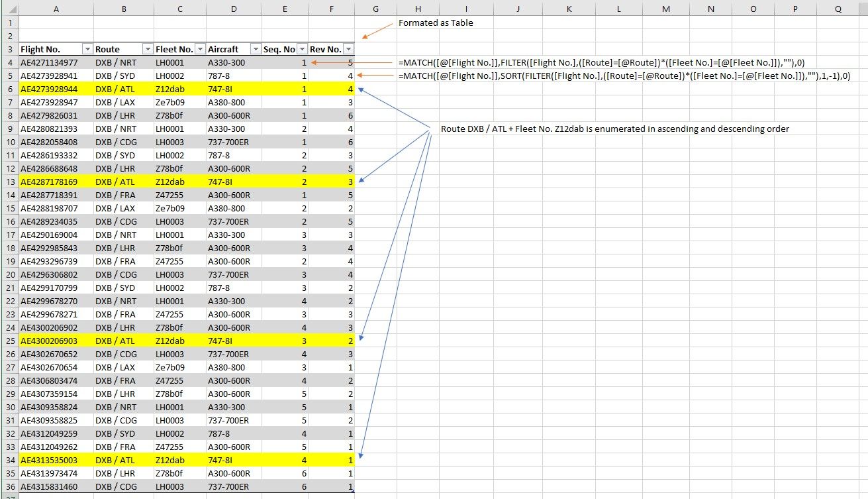Select row header 36
The image size is (868, 499).
(x=9, y=486)
